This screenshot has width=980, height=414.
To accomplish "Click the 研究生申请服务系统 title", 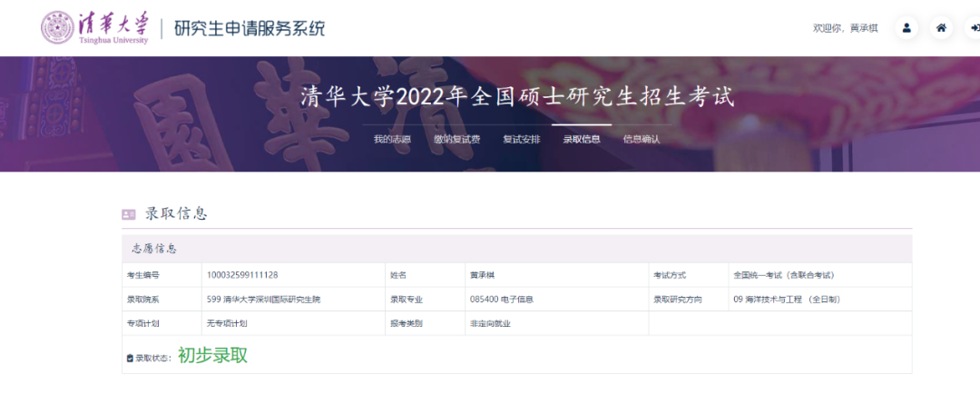I will [250, 29].
